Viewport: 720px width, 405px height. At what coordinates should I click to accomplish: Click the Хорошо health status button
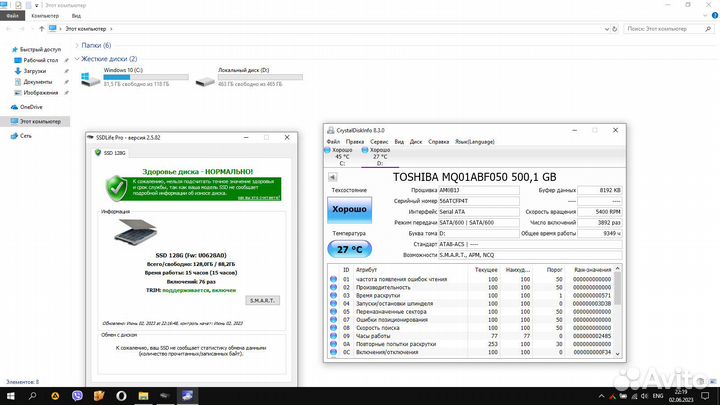pyautogui.click(x=349, y=209)
